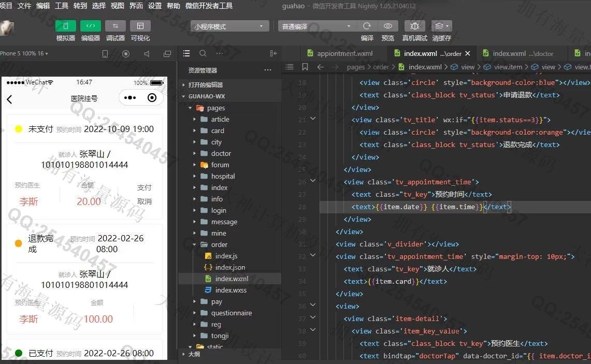Open the 界面 menu

tap(136, 6)
